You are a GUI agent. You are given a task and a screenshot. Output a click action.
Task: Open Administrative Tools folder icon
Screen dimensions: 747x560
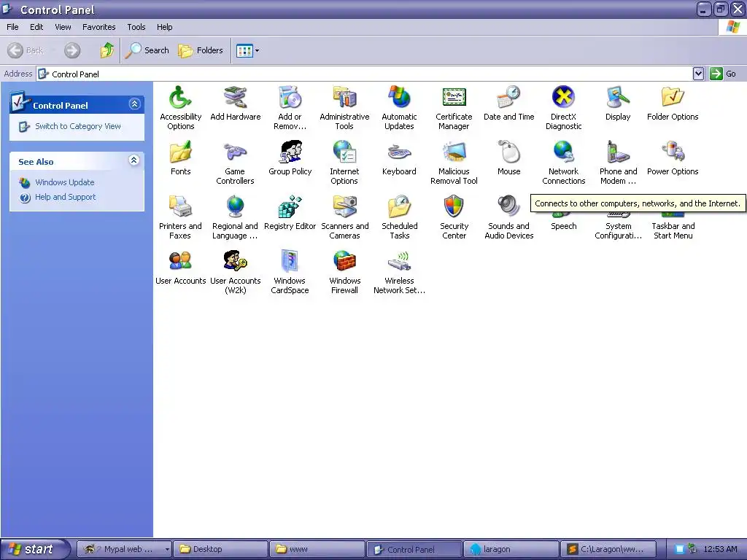(344, 98)
